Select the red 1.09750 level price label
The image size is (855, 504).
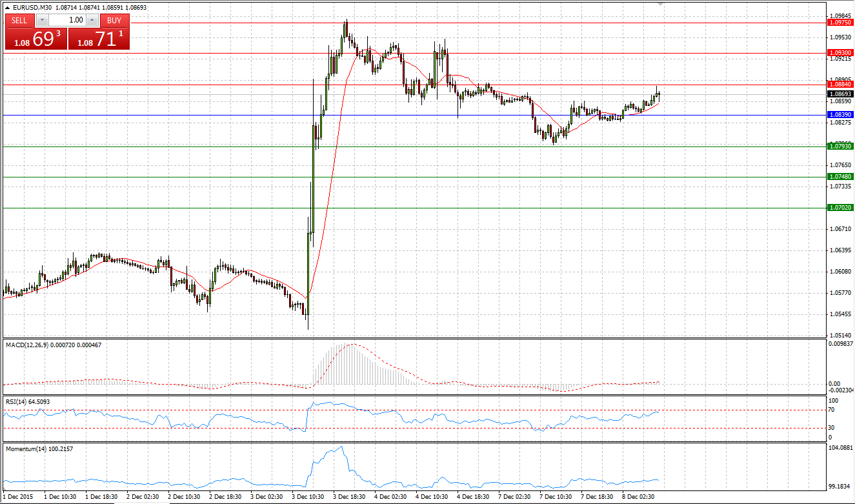[840, 23]
